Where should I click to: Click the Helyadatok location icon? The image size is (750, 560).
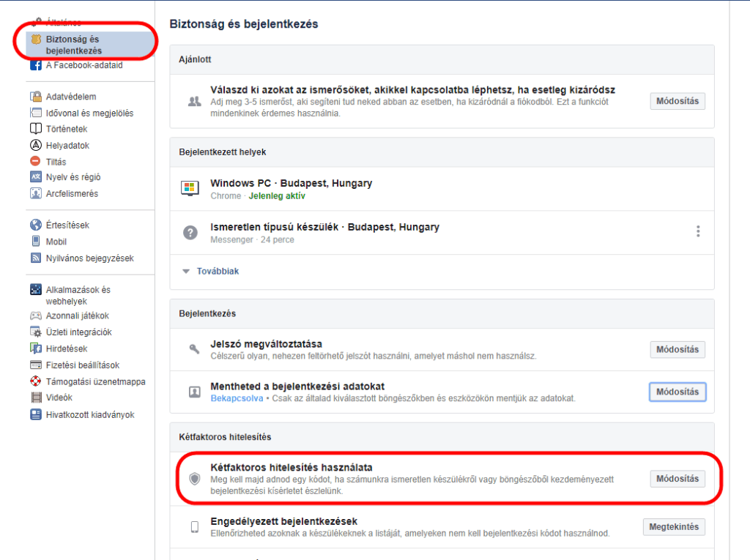[x=35, y=146]
